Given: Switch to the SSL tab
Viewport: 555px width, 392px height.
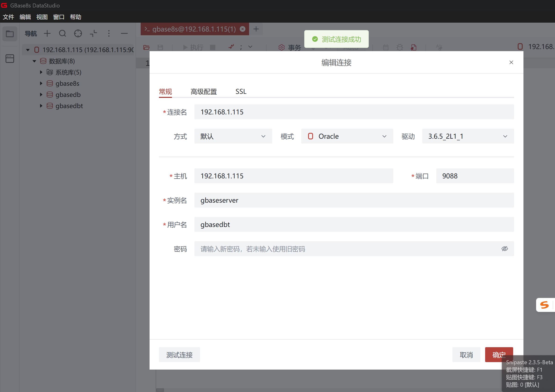Looking at the screenshot, I should coord(241,92).
